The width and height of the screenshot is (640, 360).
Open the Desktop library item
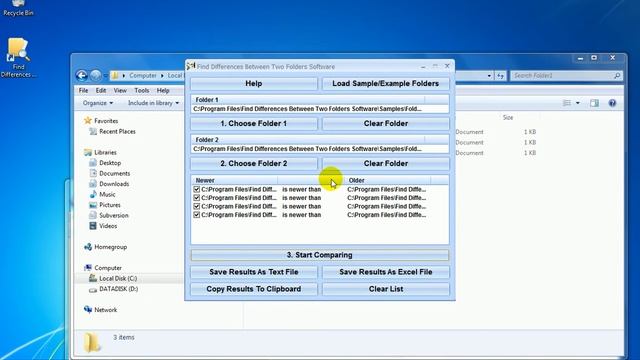pyautogui.click(x=105, y=163)
